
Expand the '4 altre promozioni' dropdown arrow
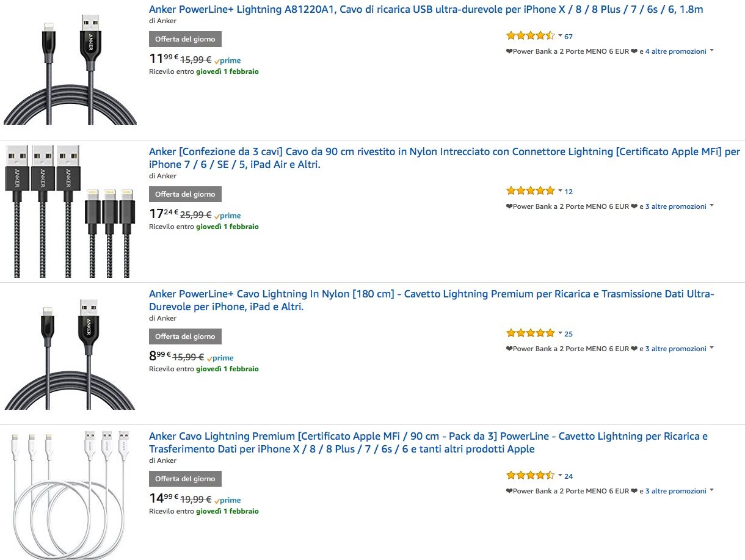[711, 51]
